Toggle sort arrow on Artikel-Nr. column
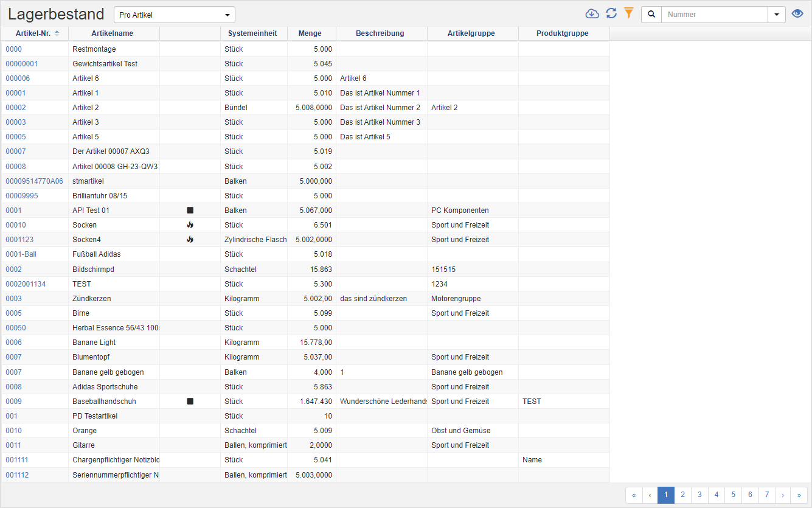The image size is (812, 508). point(57,33)
